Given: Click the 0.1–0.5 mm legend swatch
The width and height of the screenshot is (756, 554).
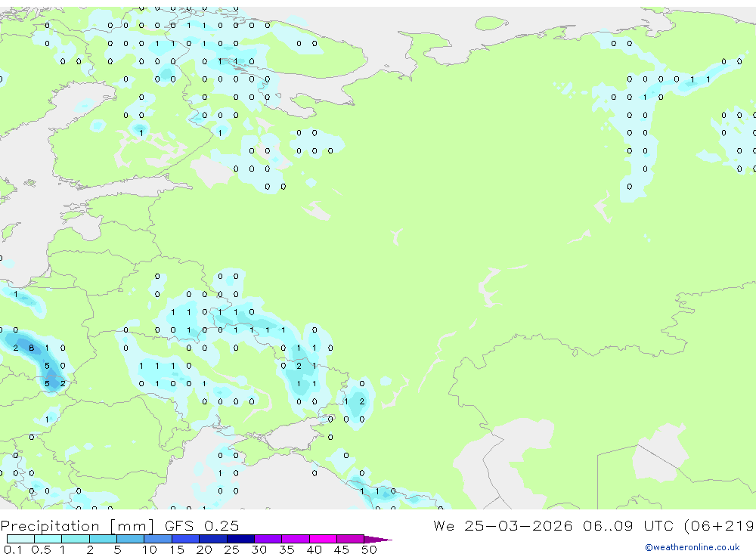Looking at the screenshot, I should (20, 539).
